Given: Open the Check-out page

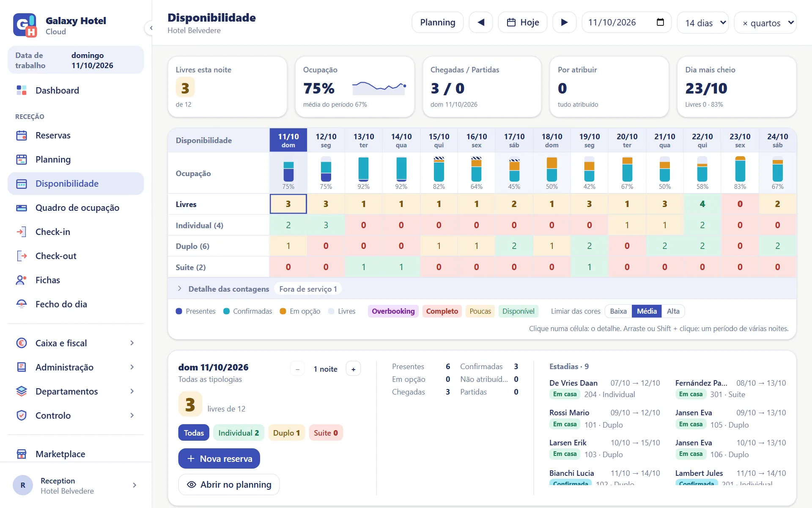Looking at the screenshot, I should click(x=76, y=256).
